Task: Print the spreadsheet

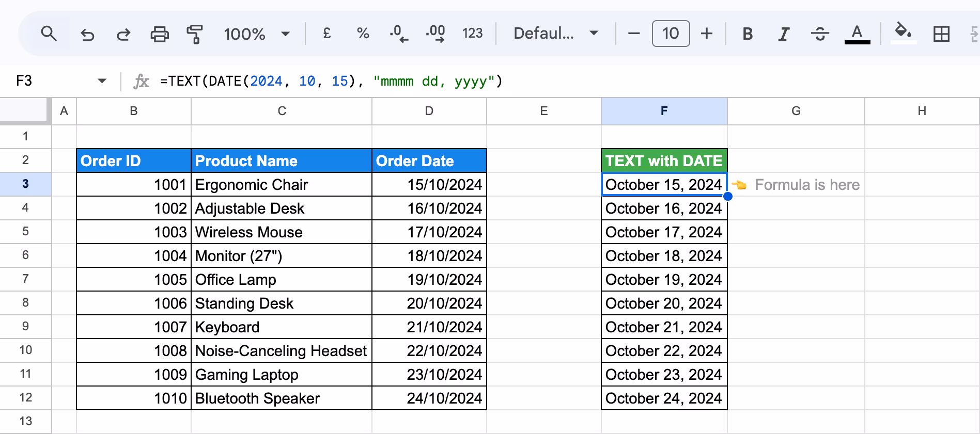Action: 159,35
